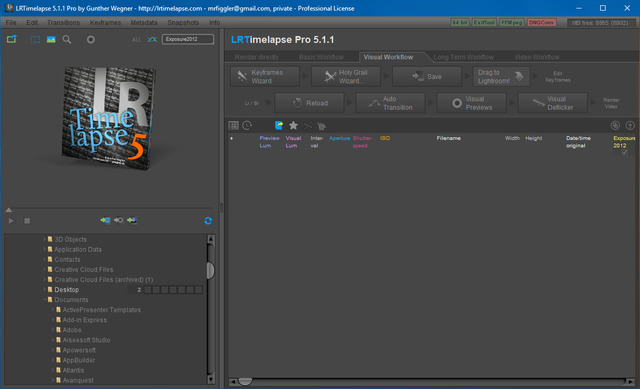Click the Drag to Lightroom button

(502, 77)
